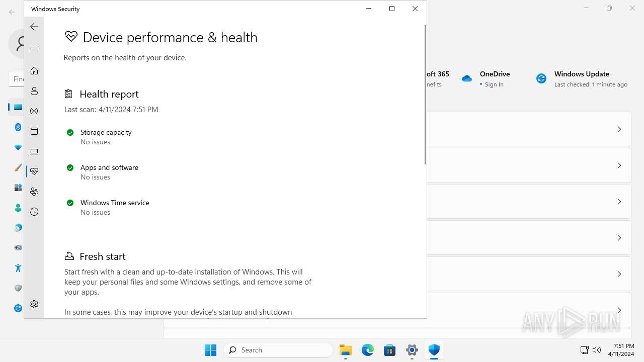Click the Last scan date text
Screen dimensions: 644x362
click(111, 109)
